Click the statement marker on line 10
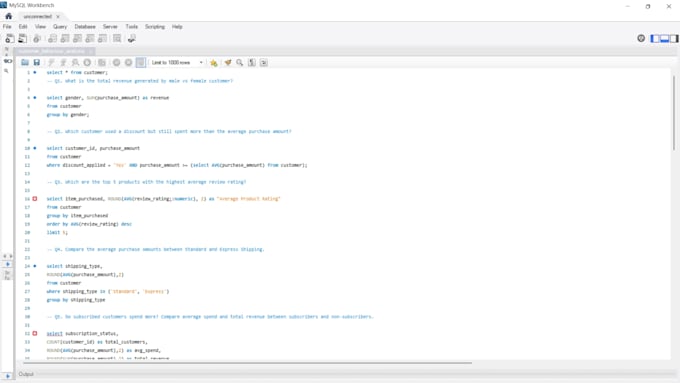This screenshot has height=383, width=680. click(x=35, y=148)
